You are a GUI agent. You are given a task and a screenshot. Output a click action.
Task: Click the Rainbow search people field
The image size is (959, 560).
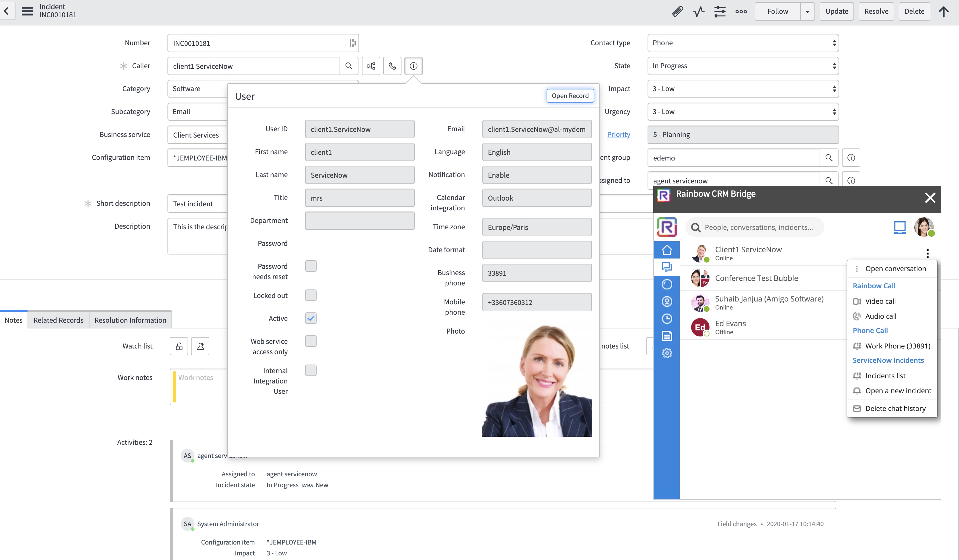pyautogui.click(x=755, y=227)
